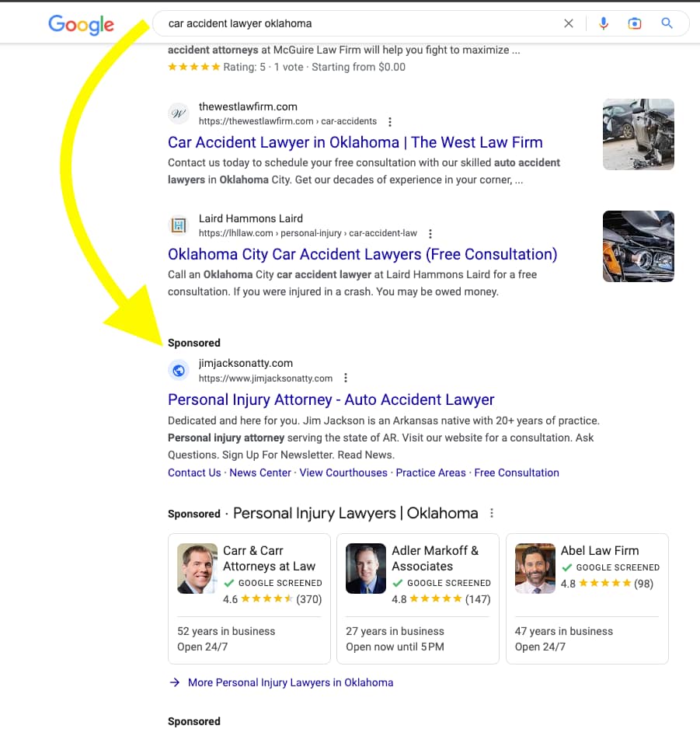700x736 pixels.
Task: Click Google Screened badge on Abel Law Firm
Action: pos(611,567)
